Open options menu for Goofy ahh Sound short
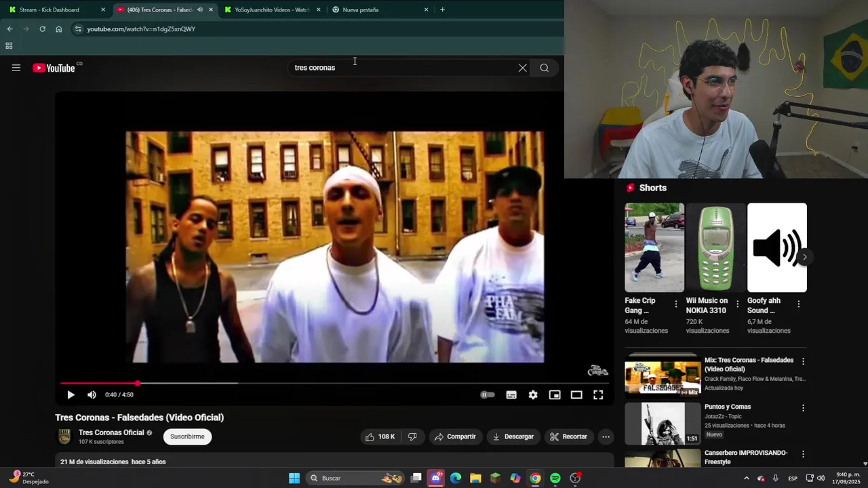The width and height of the screenshot is (868, 488). click(798, 304)
